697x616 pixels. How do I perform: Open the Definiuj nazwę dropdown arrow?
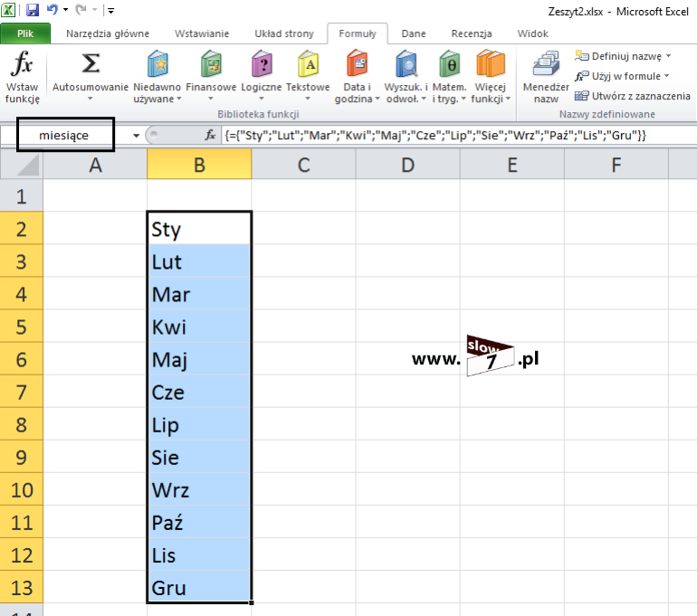tap(669, 56)
